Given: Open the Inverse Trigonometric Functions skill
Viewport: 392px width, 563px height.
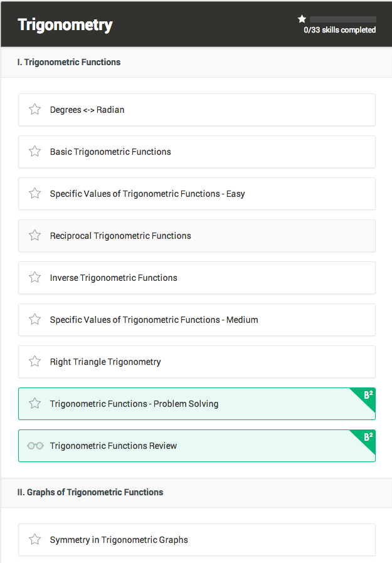Looking at the screenshot, I should tap(197, 278).
